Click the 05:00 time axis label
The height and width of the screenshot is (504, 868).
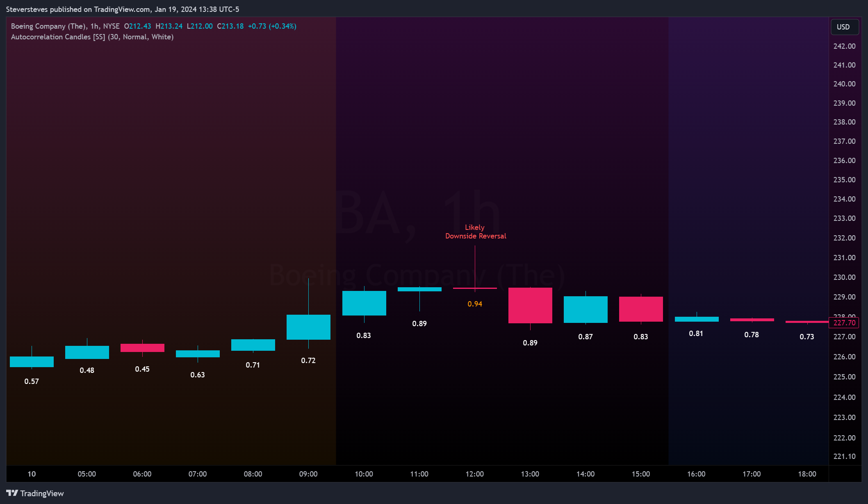87,474
